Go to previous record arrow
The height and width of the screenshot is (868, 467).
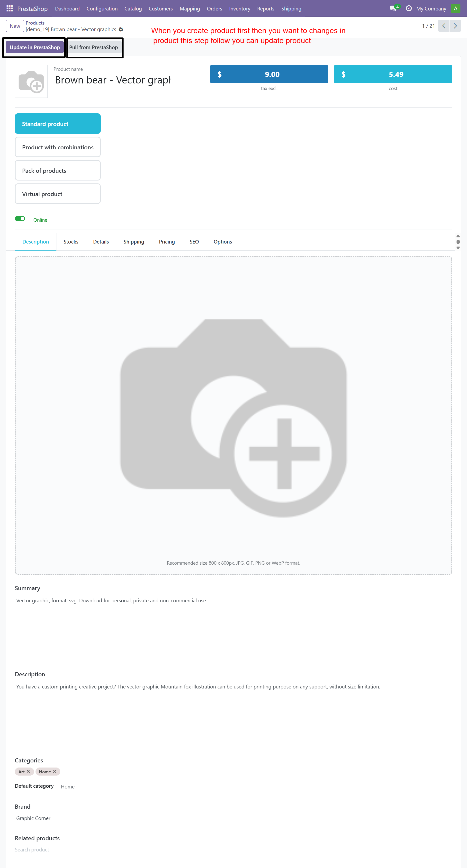point(444,26)
